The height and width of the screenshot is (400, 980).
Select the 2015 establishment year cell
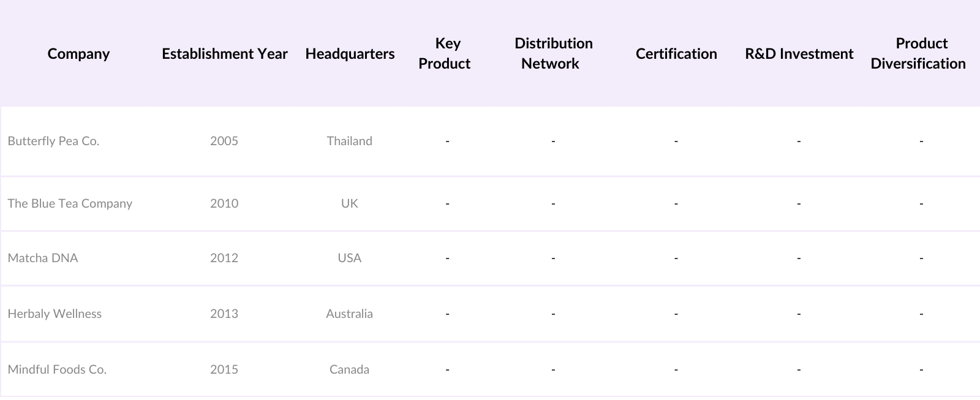pyautogui.click(x=224, y=369)
